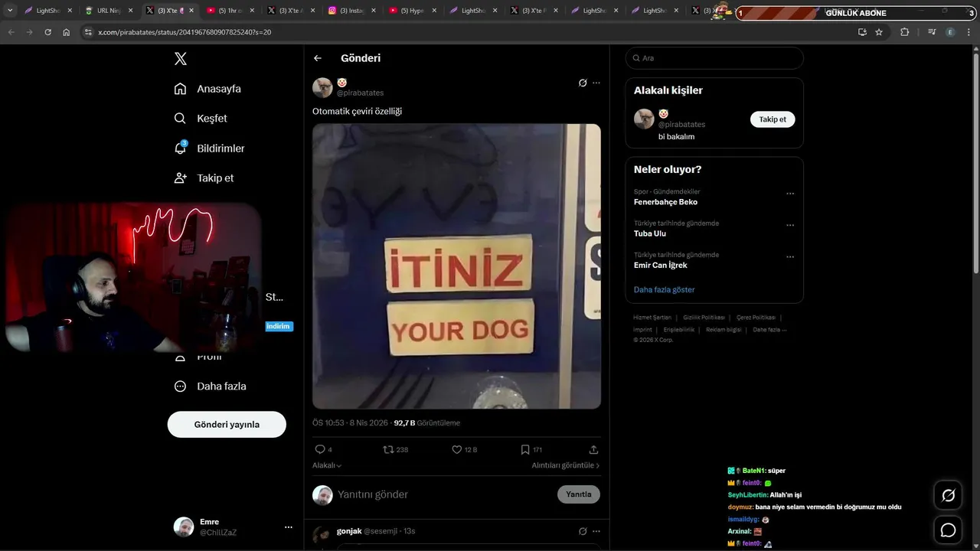Click the page vertical scrollbar
This screenshot has width=980, height=551.
975,161
